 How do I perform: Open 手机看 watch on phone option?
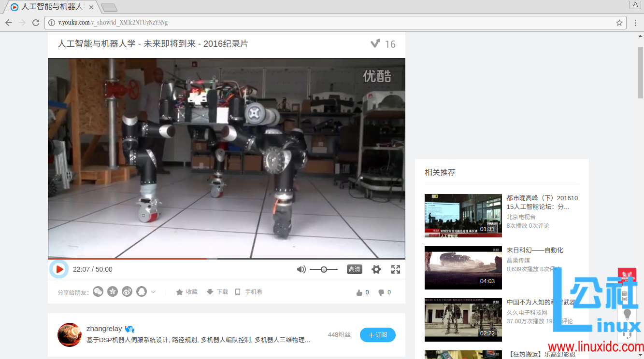pyautogui.click(x=248, y=292)
